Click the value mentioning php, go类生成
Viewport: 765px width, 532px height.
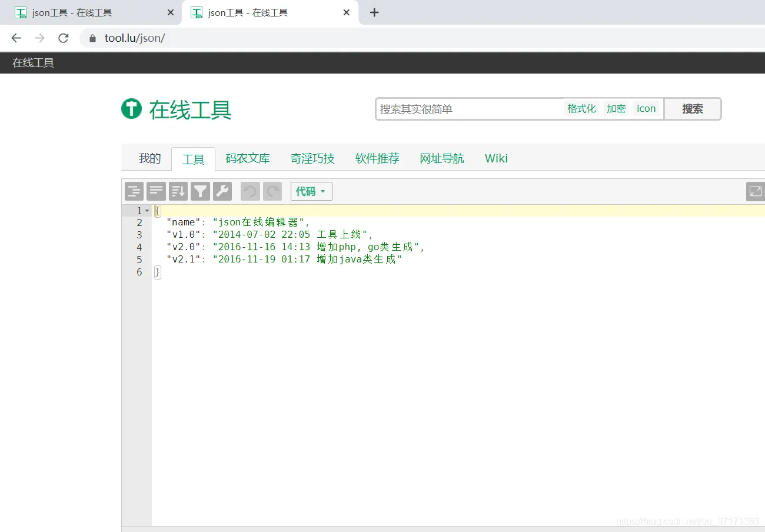(x=316, y=247)
